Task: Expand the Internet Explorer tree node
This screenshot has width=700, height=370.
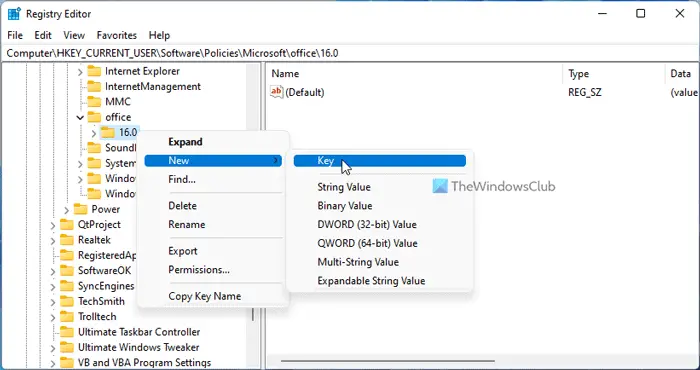Action: tap(80, 71)
